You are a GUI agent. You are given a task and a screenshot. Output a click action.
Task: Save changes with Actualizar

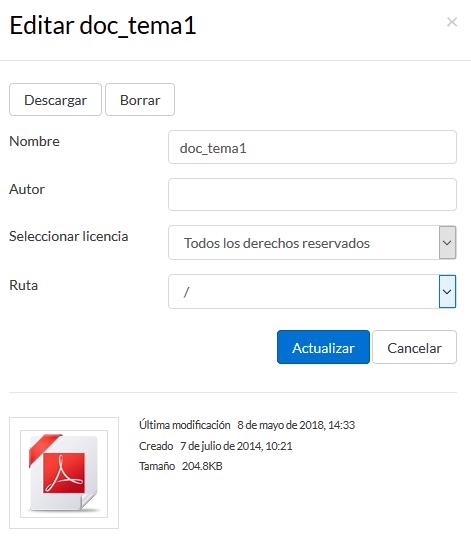(323, 347)
